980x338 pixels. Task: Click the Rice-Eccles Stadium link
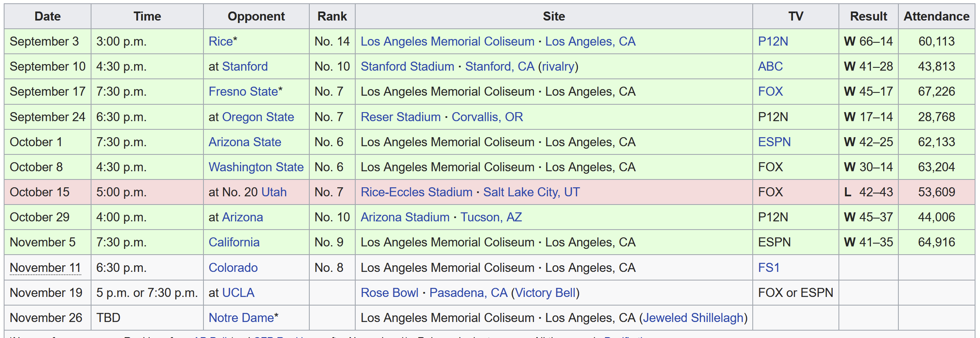416,192
